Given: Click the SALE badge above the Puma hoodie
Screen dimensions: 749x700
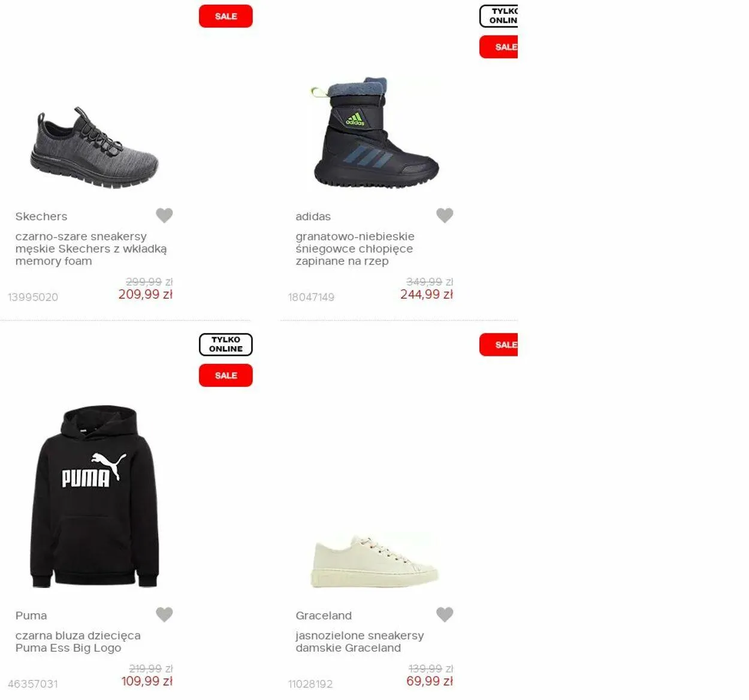Looking at the screenshot, I should pos(226,375).
